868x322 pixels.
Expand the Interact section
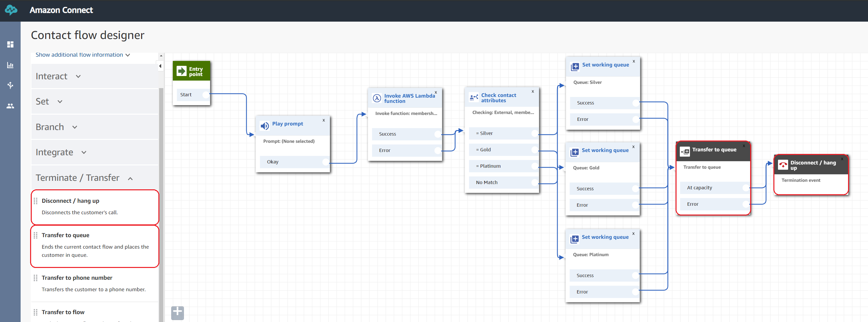click(95, 76)
